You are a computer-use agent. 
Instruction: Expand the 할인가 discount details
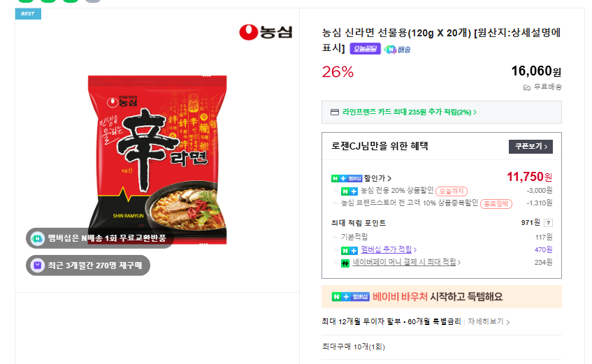click(x=377, y=178)
